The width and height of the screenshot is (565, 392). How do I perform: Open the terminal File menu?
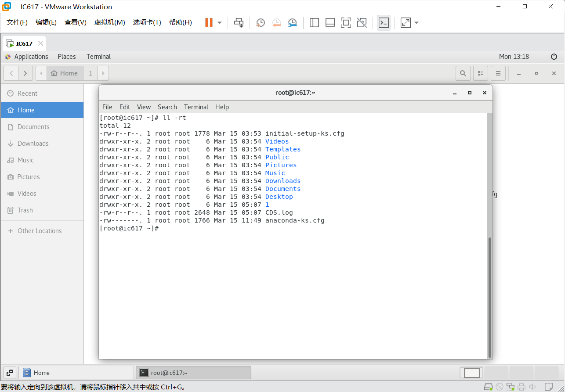[107, 107]
